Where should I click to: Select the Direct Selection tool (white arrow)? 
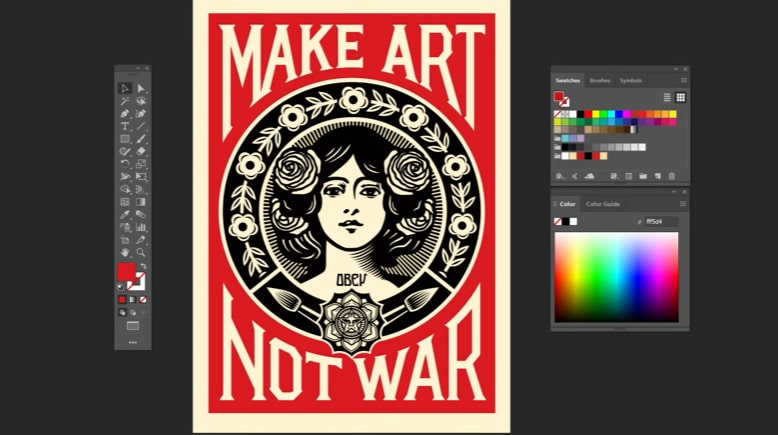(x=141, y=88)
